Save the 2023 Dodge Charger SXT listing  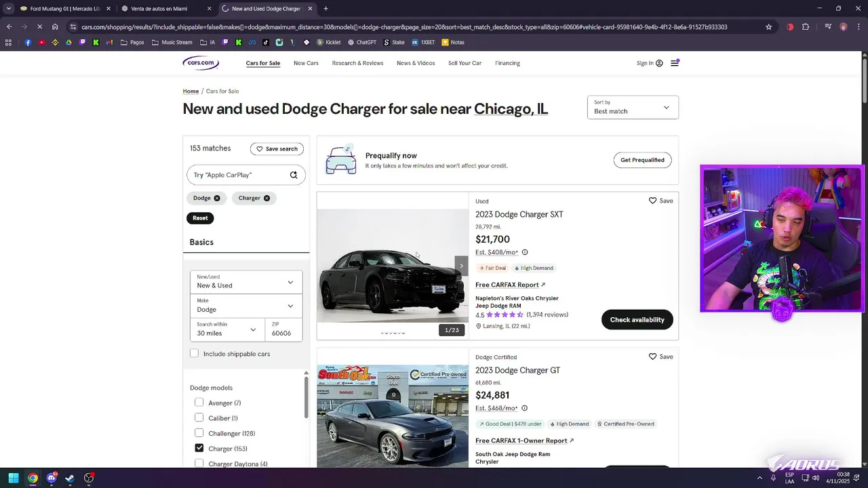(660, 201)
